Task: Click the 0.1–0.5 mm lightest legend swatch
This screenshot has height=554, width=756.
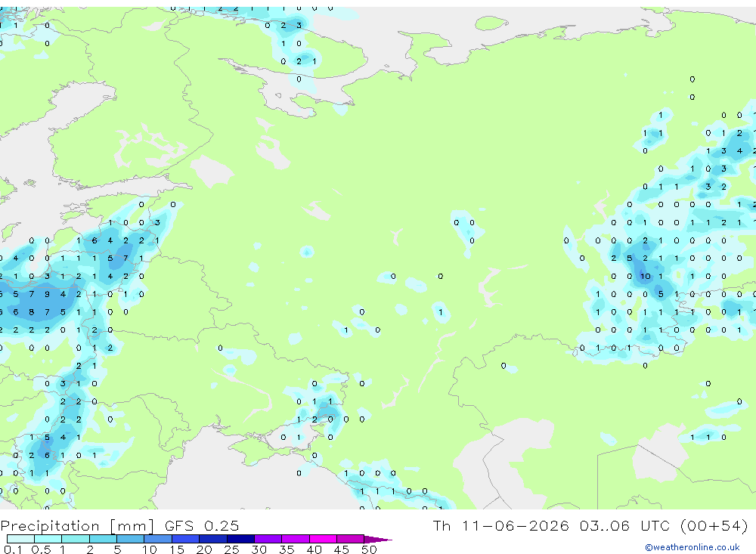Action: pyautogui.click(x=20, y=539)
